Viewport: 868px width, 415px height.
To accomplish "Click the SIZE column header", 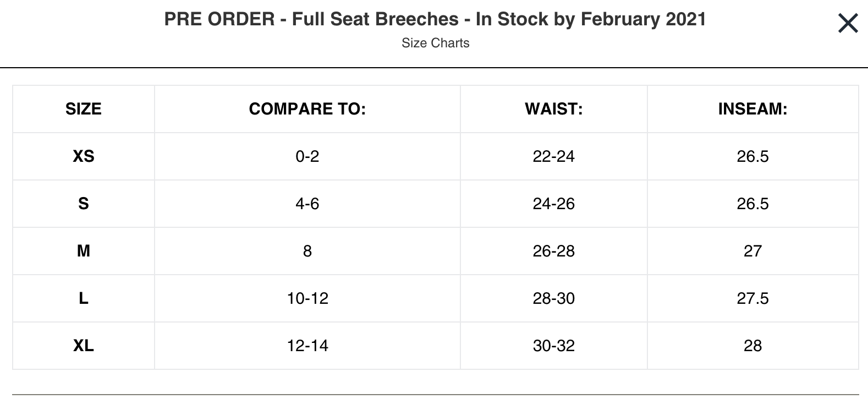I will click(x=84, y=109).
